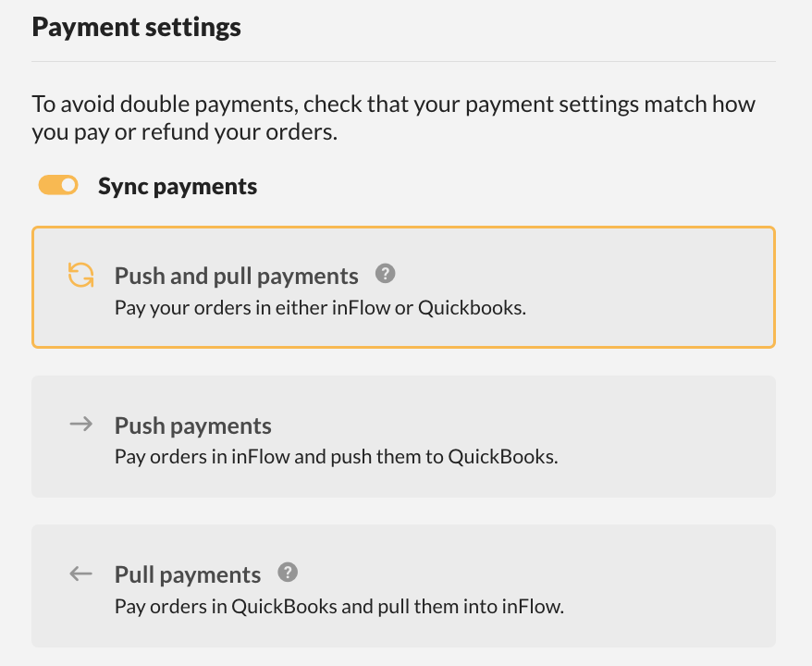This screenshot has height=666, width=812.
Task: Select the Push payments option
Action: [x=404, y=437]
